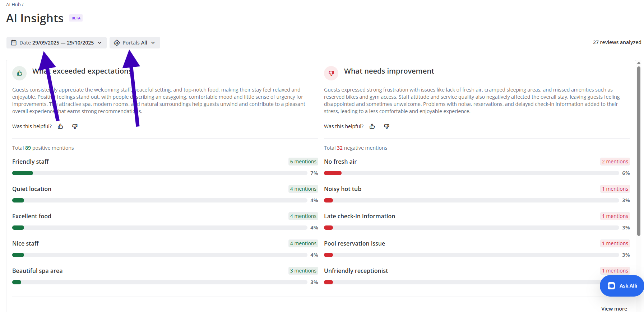
Task: Click red thumbs-down icon beside needs improvement
Action: [x=331, y=73]
